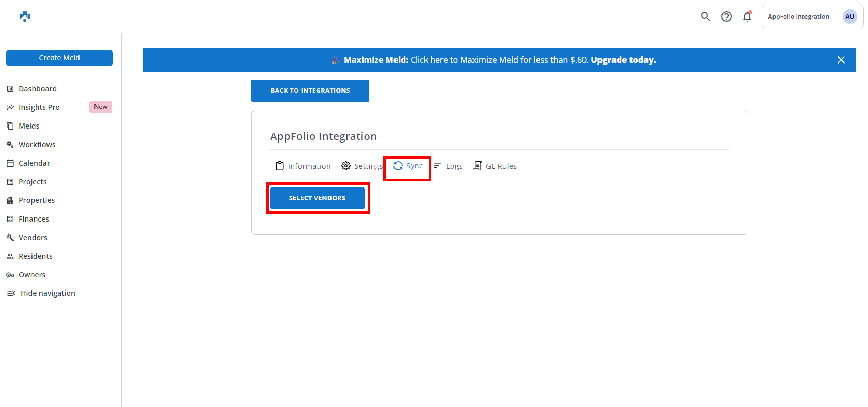Click the Upgrade today link
Image resolution: width=868 pixels, height=407 pixels.
(623, 60)
